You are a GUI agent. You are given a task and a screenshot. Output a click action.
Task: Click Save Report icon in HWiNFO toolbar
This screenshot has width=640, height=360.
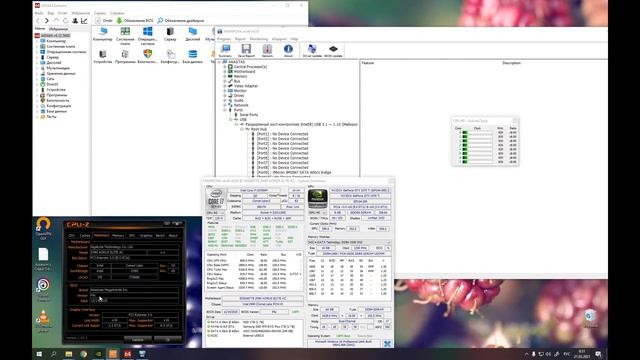[x=246, y=51]
